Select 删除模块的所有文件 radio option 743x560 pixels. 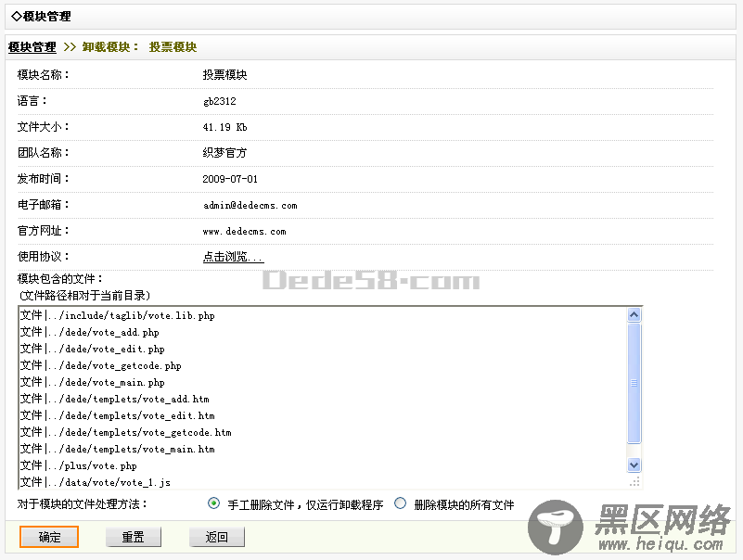[401, 503]
